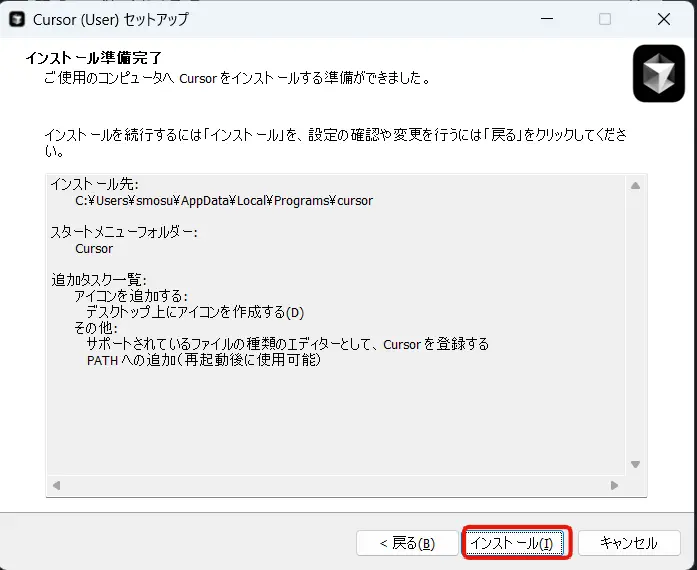Click the 準備ができました subheading sentence
The height and width of the screenshot is (570, 697).
[x=237, y=78]
